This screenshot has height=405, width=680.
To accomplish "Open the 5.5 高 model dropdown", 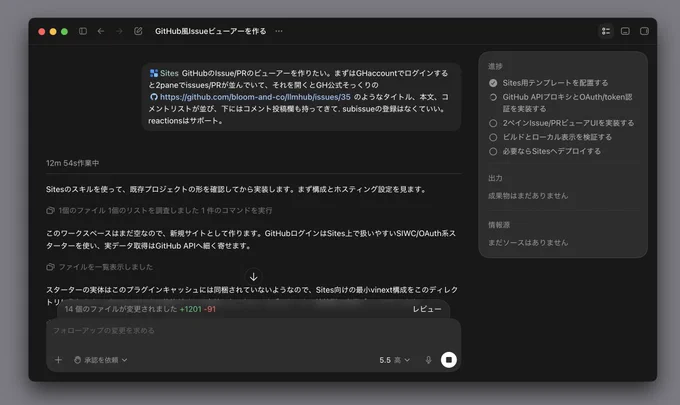I will tap(394, 360).
